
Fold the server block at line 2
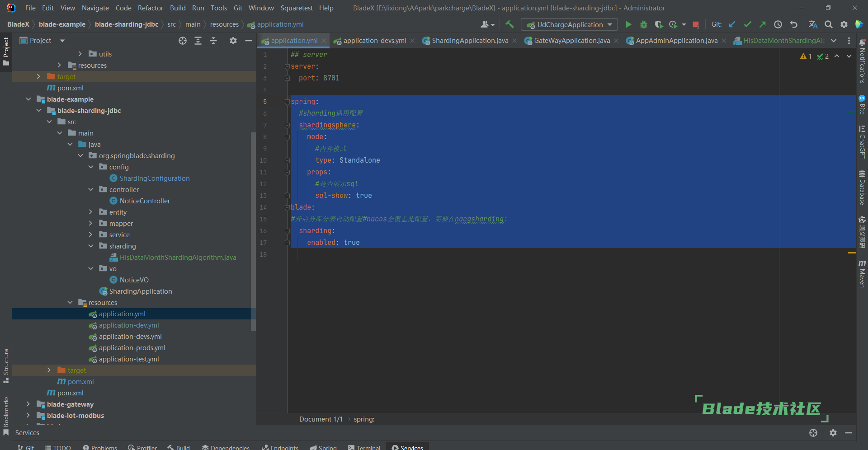point(287,66)
